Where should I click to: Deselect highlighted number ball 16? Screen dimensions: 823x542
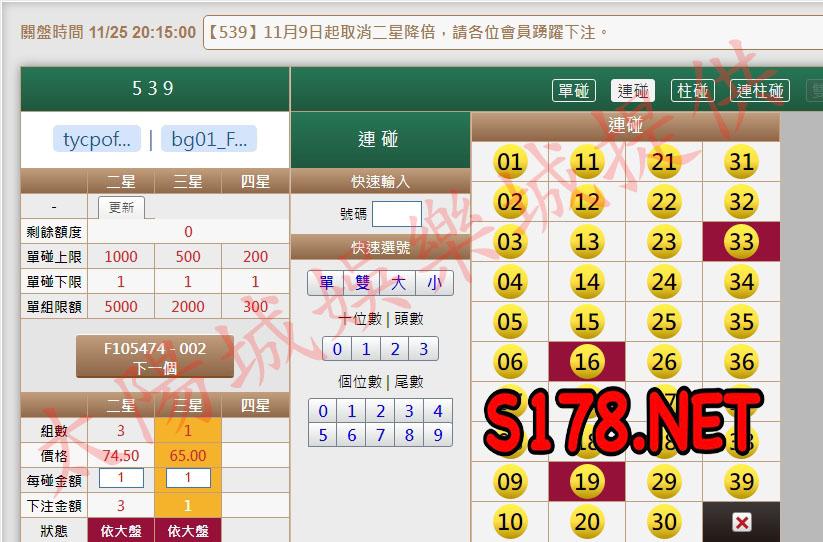point(587,362)
